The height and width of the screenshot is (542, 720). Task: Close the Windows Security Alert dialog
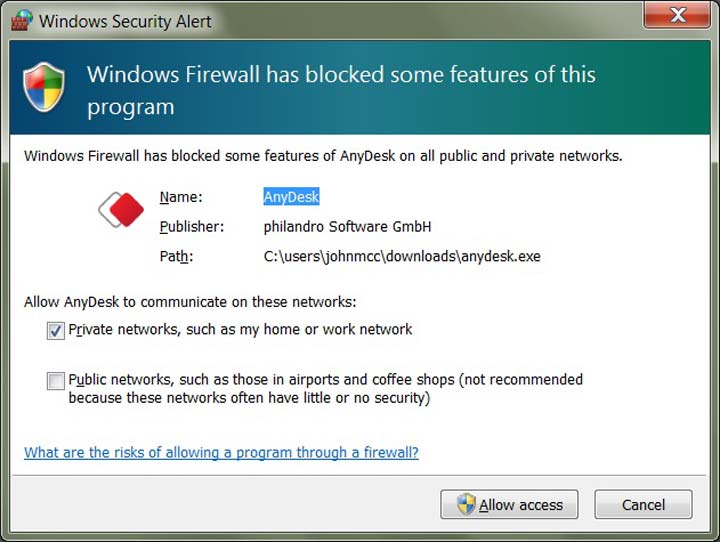click(x=677, y=17)
